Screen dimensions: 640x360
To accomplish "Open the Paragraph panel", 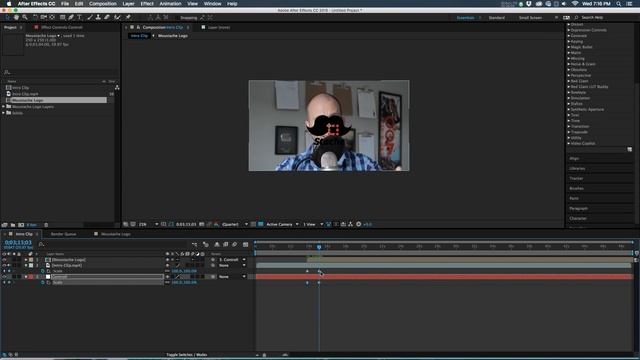I will click(578, 208).
